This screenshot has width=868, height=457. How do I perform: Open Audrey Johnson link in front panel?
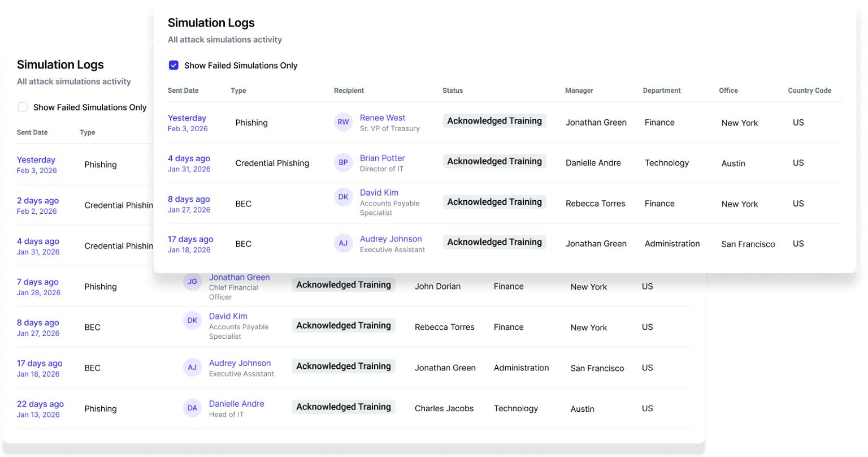click(391, 239)
